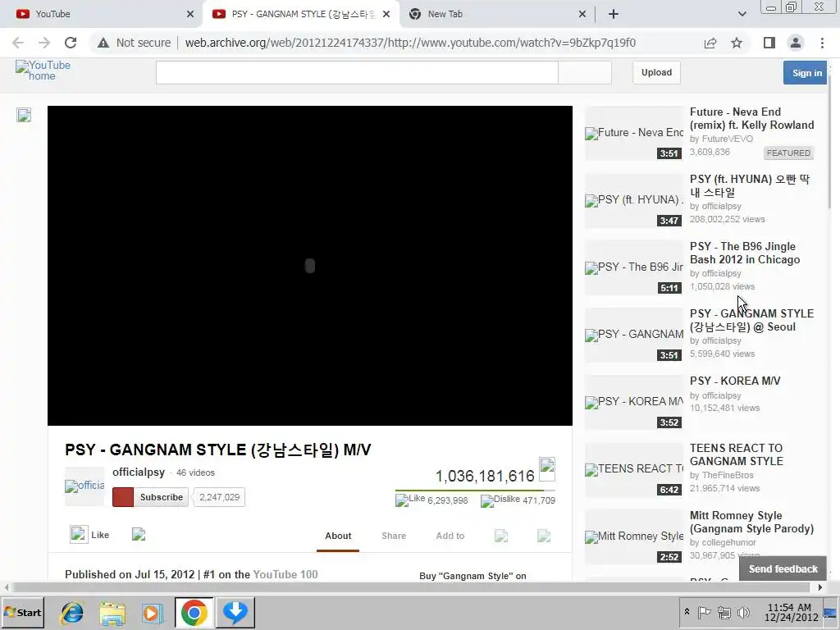The image size is (840, 630).
Task: Open Mitt Romney Style parody video
Action: (x=751, y=522)
